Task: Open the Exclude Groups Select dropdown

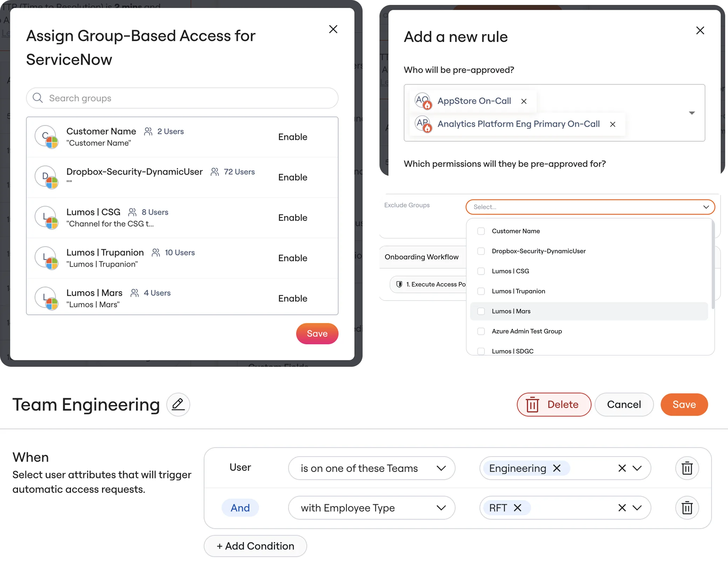Action: 590,207
